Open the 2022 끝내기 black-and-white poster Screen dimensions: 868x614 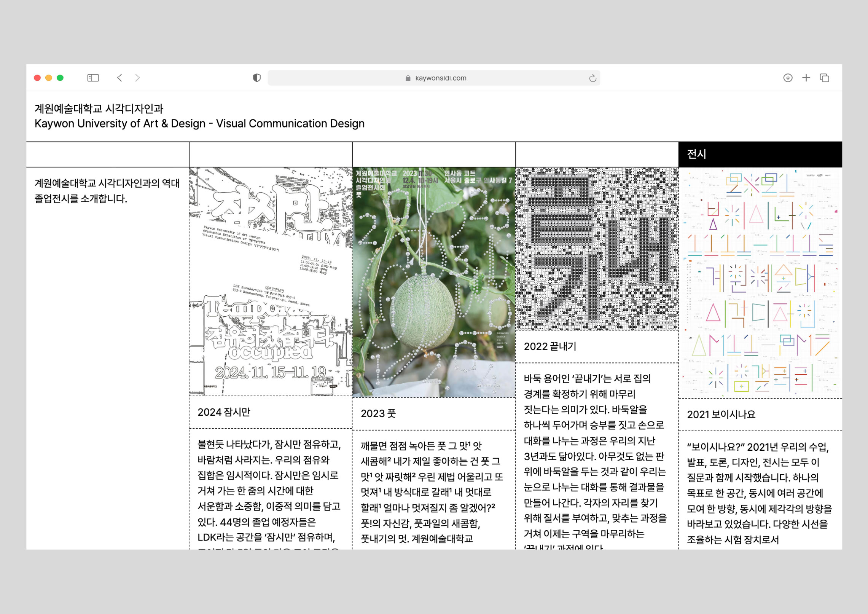597,249
